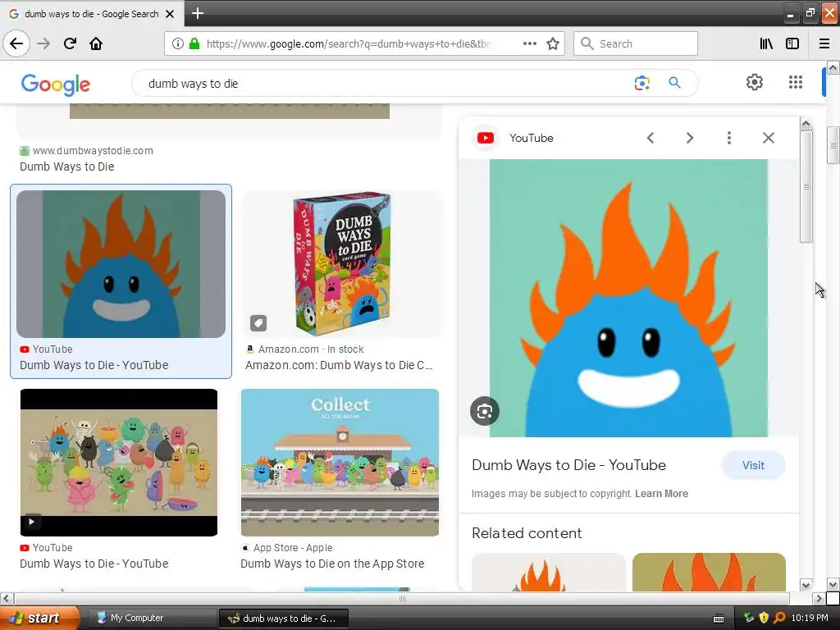The width and height of the screenshot is (840, 630).
Task: Open the YouTube video thumbnail with many characters
Action: (x=119, y=463)
